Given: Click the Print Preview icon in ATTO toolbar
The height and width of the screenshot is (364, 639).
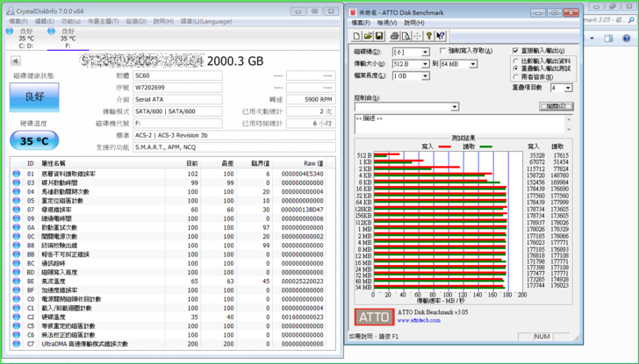Looking at the screenshot, I should coord(406,36).
